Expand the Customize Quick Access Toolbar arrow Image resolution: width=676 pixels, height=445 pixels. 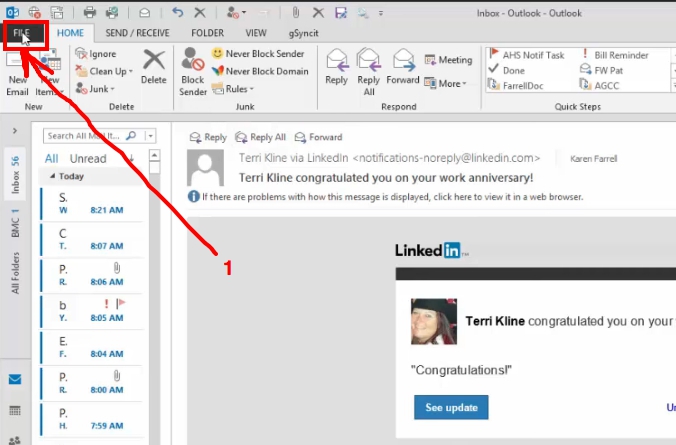(x=381, y=13)
